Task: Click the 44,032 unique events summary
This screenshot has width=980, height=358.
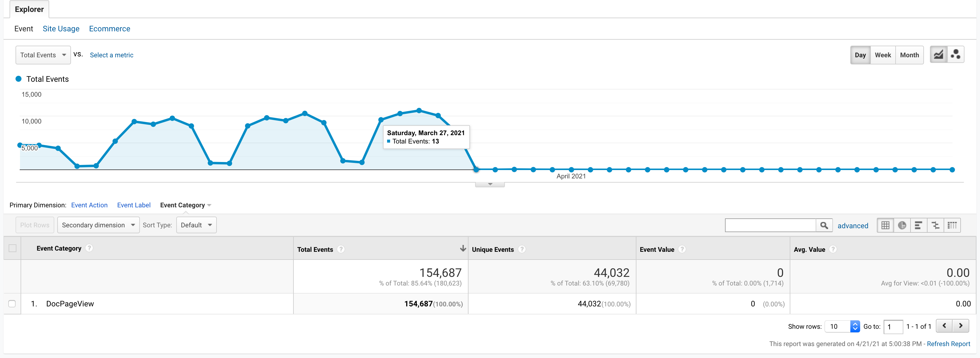Action: [611, 272]
